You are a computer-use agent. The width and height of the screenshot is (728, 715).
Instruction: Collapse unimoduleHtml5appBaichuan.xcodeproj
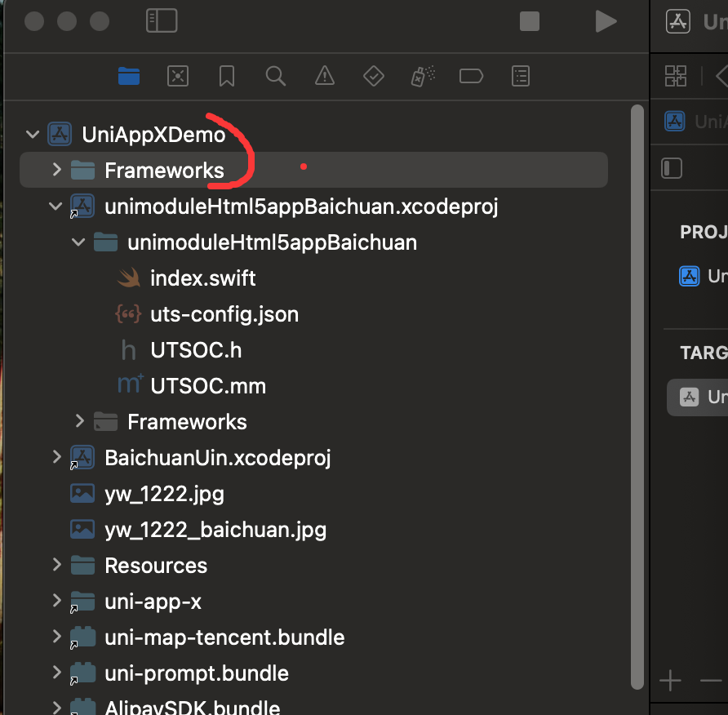click(x=55, y=207)
